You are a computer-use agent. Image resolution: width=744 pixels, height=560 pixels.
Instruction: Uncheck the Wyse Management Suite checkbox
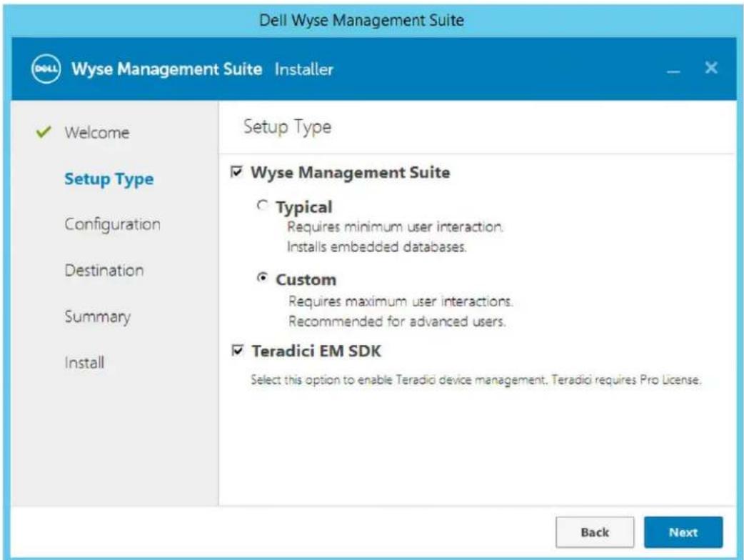[236, 171]
